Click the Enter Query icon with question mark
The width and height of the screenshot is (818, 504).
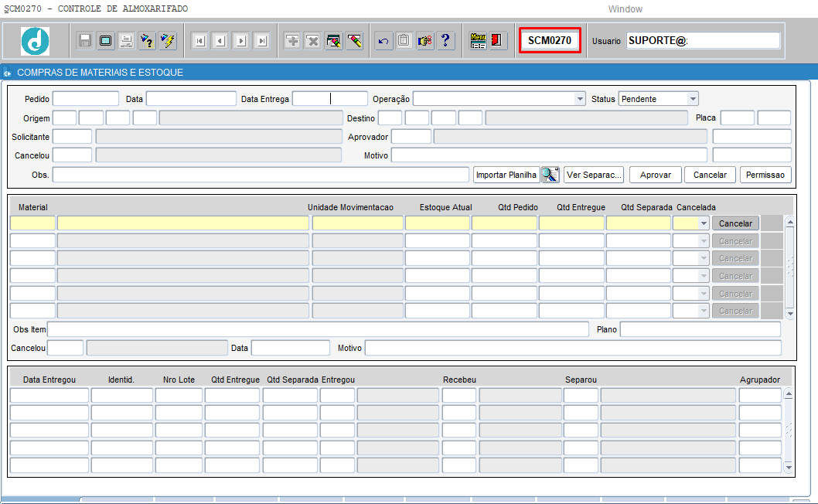pos(146,41)
